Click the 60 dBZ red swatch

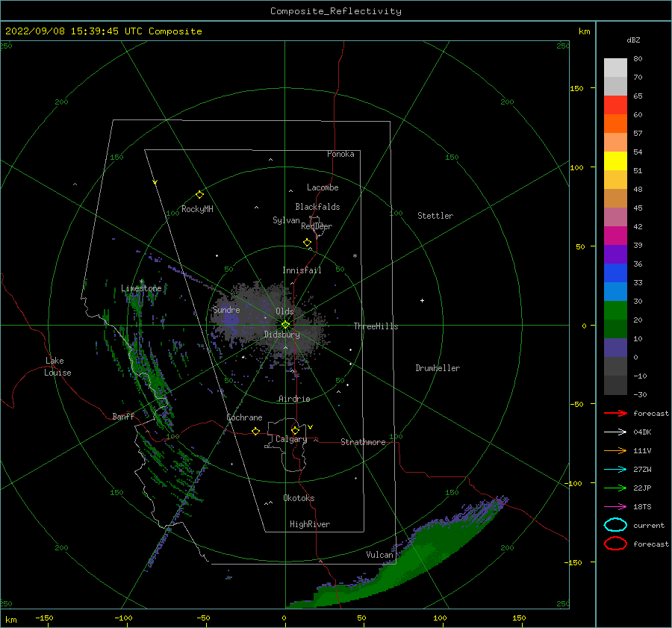tap(615, 105)
